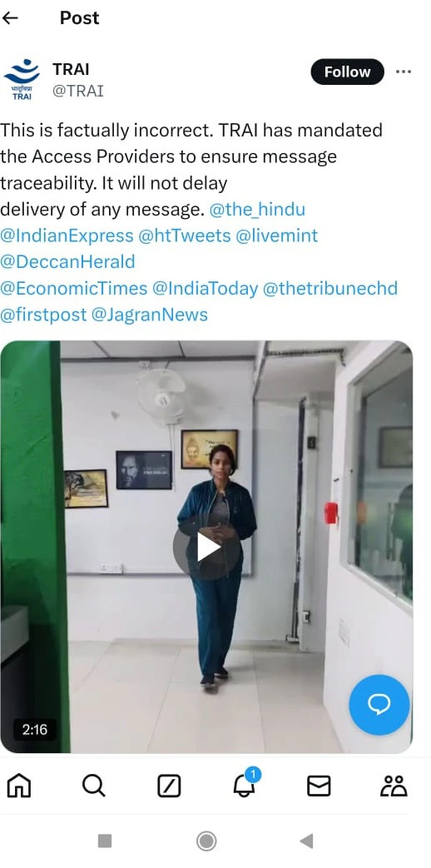Open the @IndianExpress mention link

click(67, 236)
